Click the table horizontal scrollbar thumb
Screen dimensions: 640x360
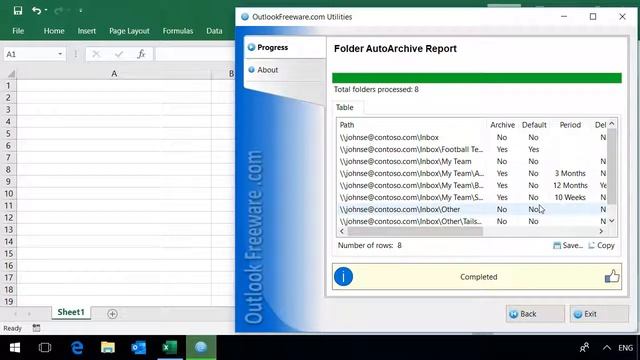tap(415, 231)
